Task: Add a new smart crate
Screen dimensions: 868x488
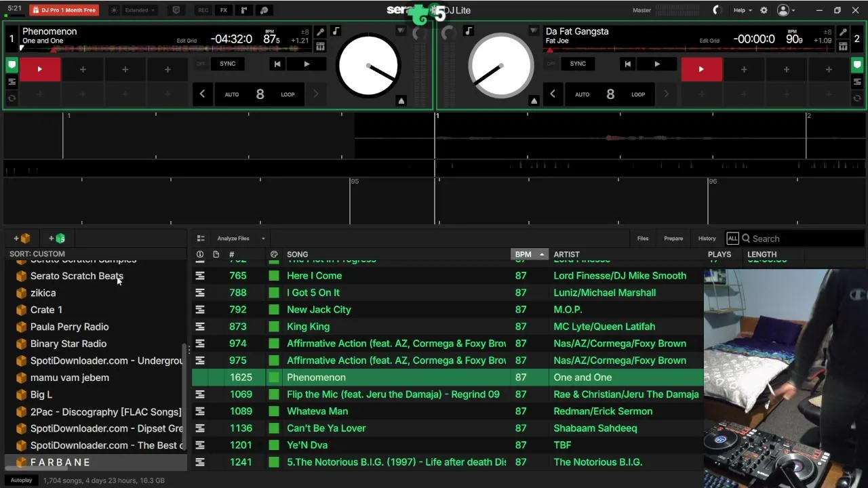Action: (57, 239)
